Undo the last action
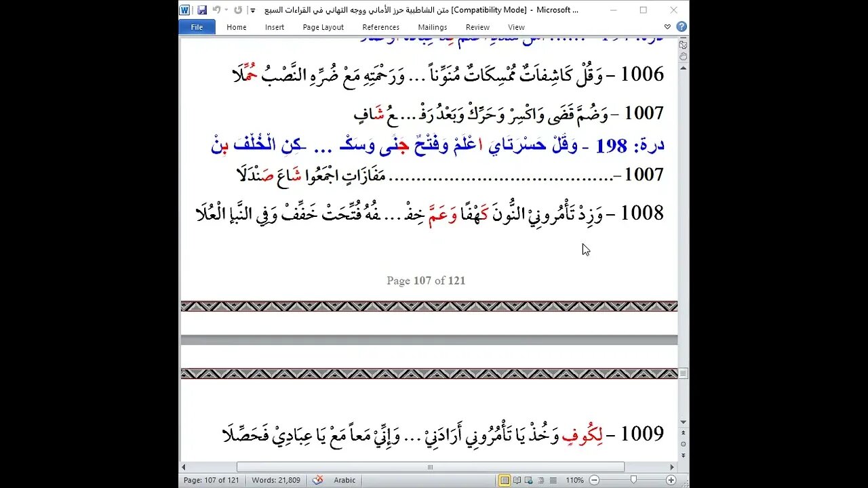The height and width of the screenshot is (488, 868). coord(216,10)
